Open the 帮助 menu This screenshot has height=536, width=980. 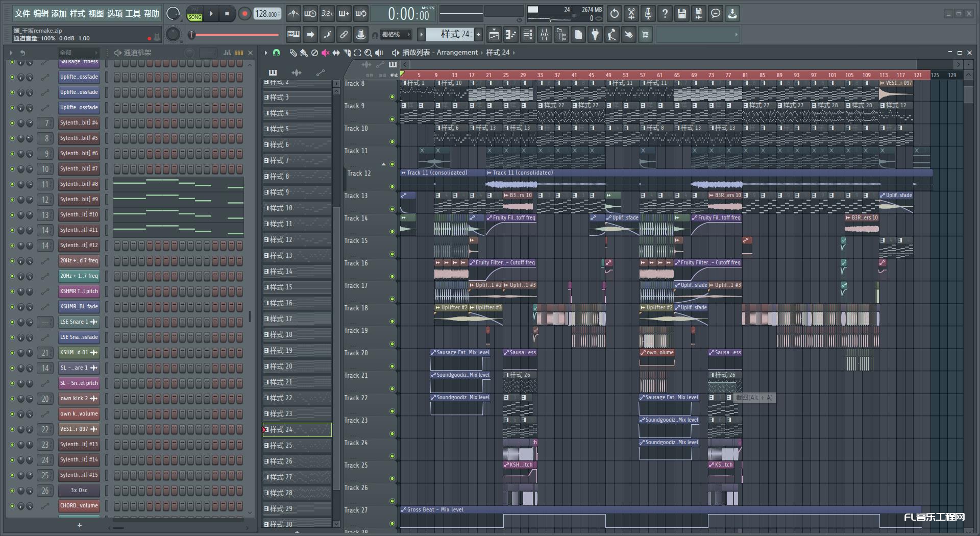point(151,14)
